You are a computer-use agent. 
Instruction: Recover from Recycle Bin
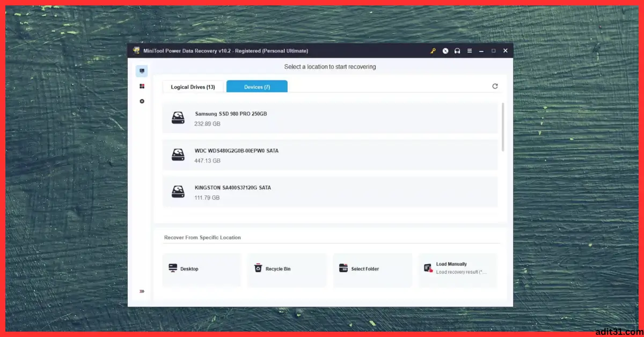pos(287,270)
